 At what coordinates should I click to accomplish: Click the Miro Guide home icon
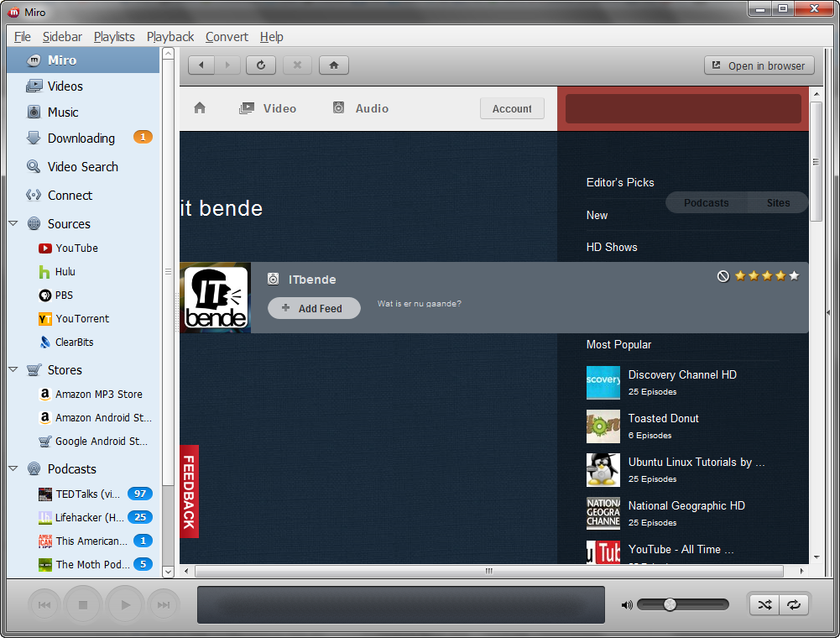click(200, 107)
